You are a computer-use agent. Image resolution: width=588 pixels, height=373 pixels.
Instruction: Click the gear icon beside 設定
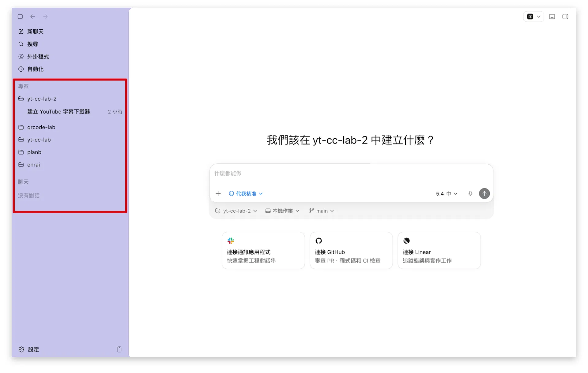click(x=21, y=349)
